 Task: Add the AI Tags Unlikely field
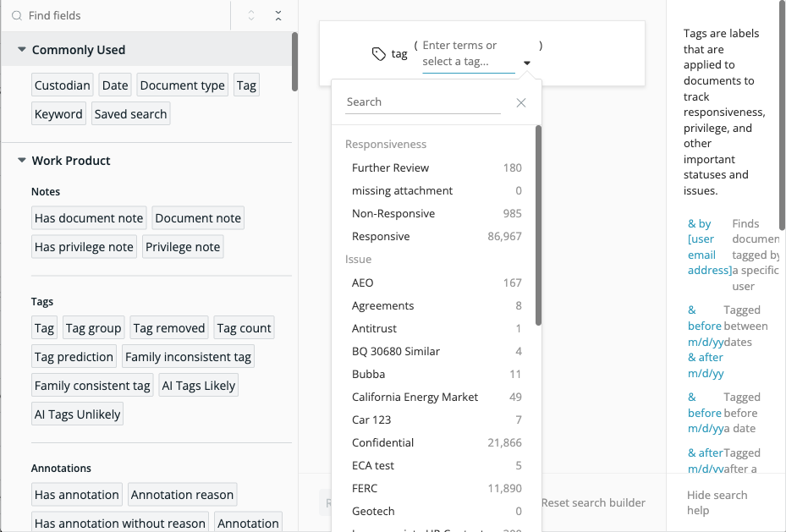click(77, 414)
